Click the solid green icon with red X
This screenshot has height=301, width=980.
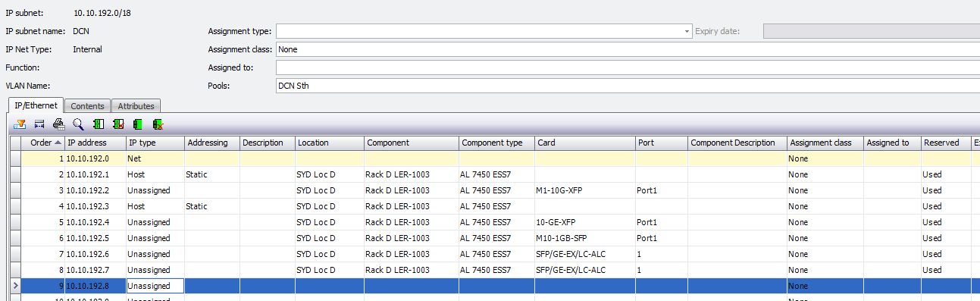pyautogui.click(x=158, y=124)
